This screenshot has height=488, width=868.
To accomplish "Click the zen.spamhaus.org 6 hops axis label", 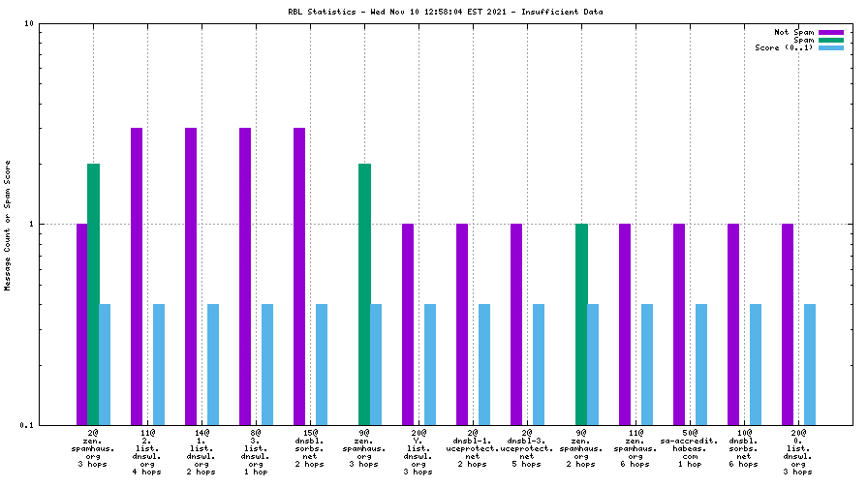I will coord(635,451).
